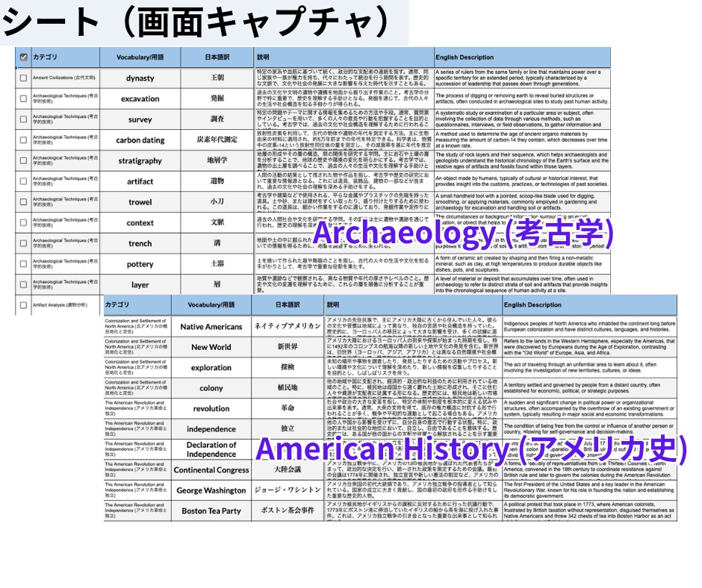Select the Boston Tea Party cell
The image size is (702, 588).
pos(211,510)
